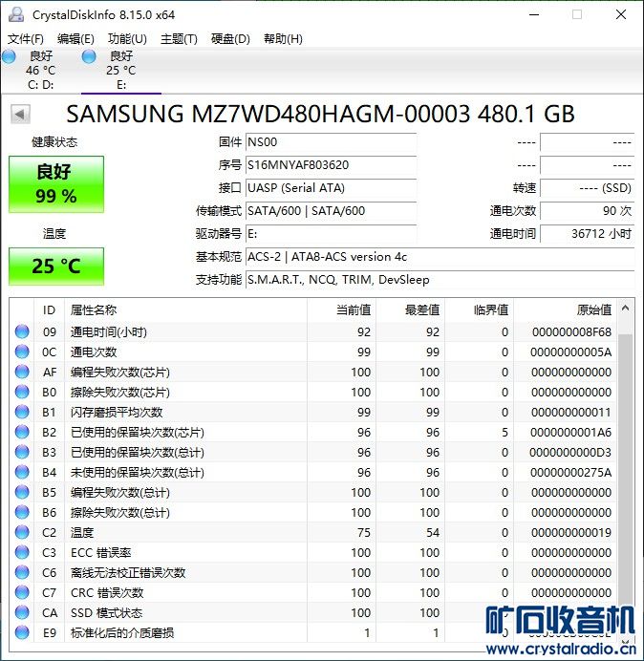The width and height of the screenshot is (644, 661).
Task: Click the status icon for attribute C6
Action: point(22,572)
